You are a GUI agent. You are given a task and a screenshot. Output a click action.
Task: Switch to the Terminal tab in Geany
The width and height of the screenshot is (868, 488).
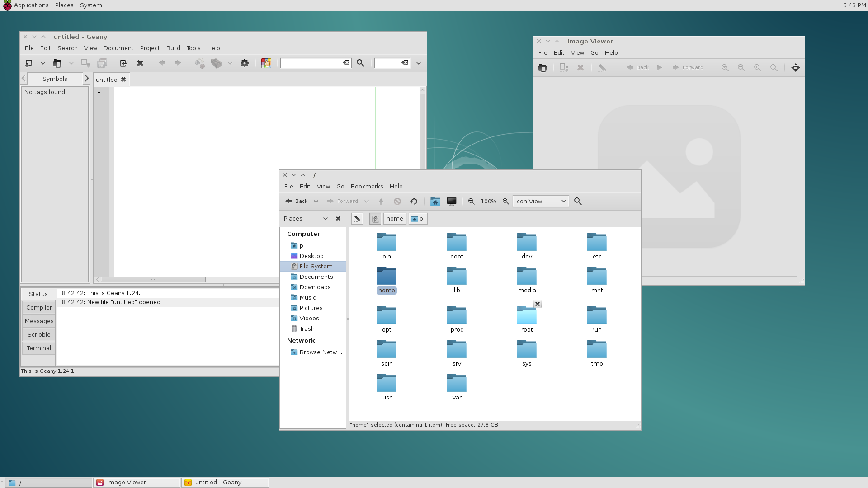(x=39, y=348)
